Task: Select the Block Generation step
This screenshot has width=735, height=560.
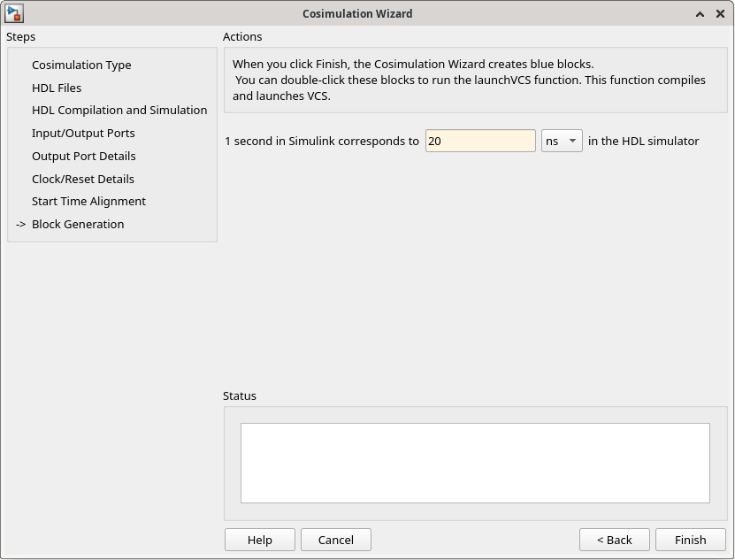Action: tap(78, 225)
